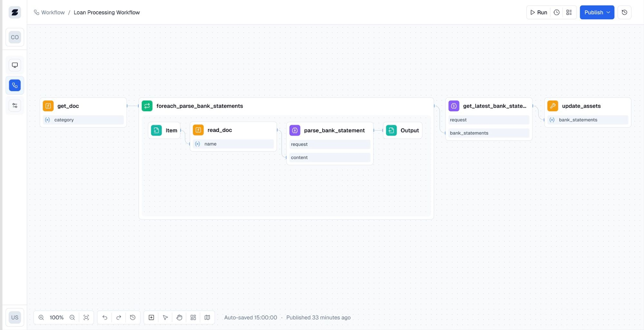Select the foreach_parse_bank_statements node header
This screenshot has height=330, width=644.
coord(286,106)
